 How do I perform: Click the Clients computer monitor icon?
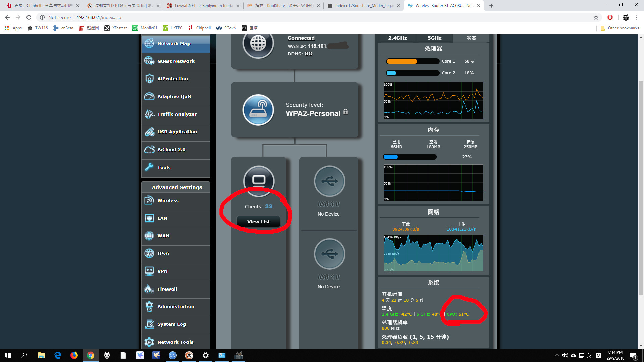[259, 181]
